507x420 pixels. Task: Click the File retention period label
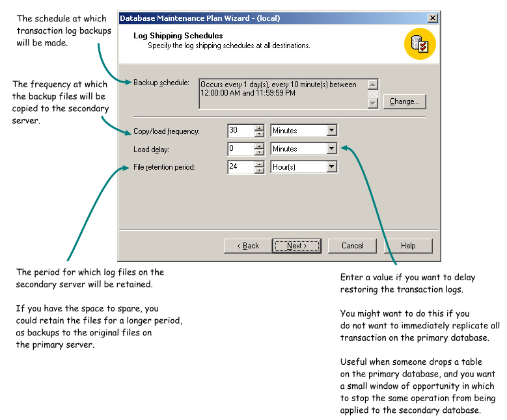164,167
